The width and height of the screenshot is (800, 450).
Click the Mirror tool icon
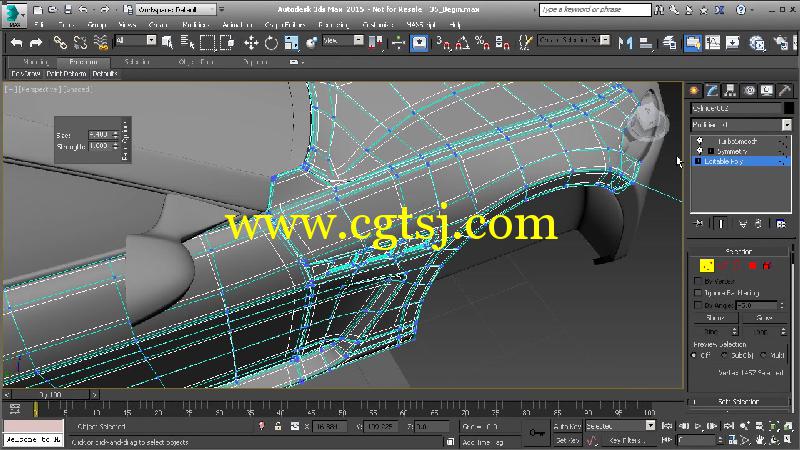(626, 43)
